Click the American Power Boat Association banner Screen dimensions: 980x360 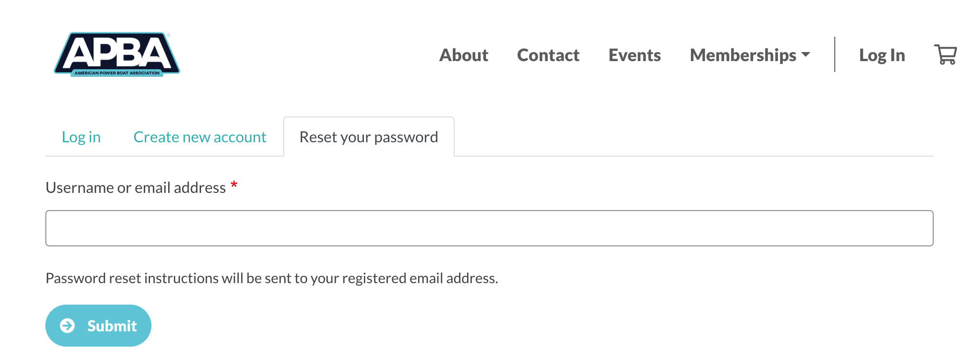[117, 73]
